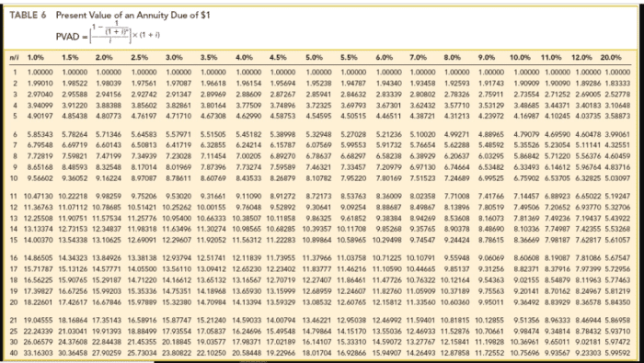Click cell value 8.53608 in row 13

(456, 218)
